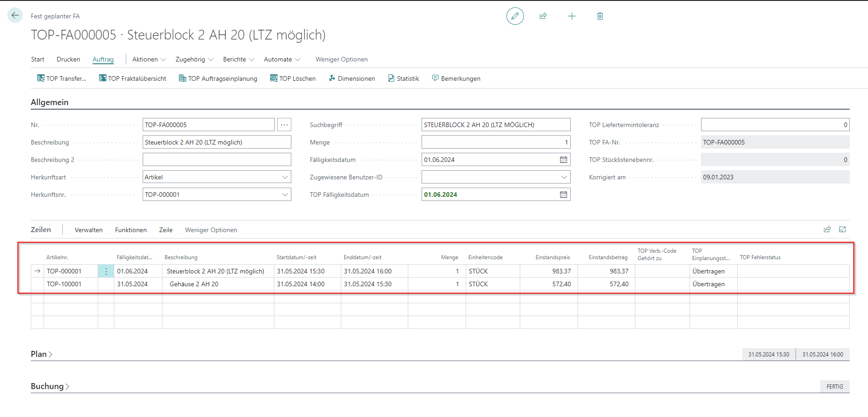
Task: Open the TOP Fälligkeitsdatum calendar picker
Action: coord(563,195)
